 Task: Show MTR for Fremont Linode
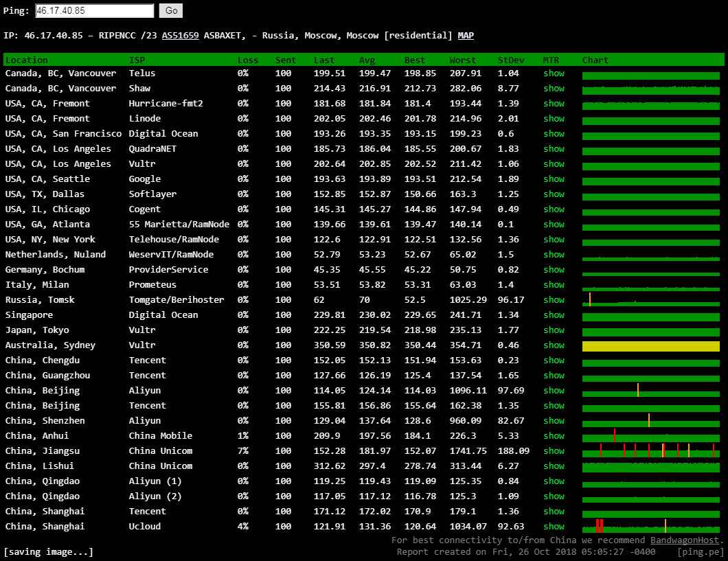click(554, 119)
